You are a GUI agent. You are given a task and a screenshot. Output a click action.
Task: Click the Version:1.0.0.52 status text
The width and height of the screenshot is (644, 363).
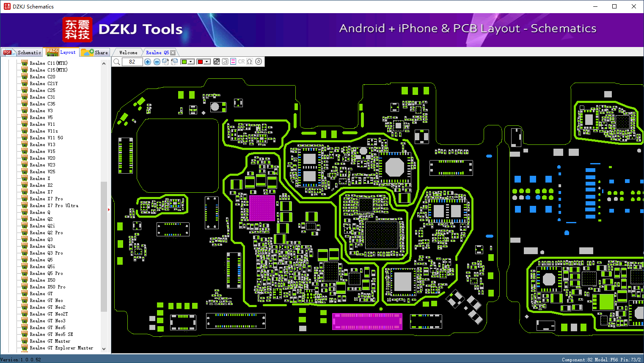tap(21, 360)
